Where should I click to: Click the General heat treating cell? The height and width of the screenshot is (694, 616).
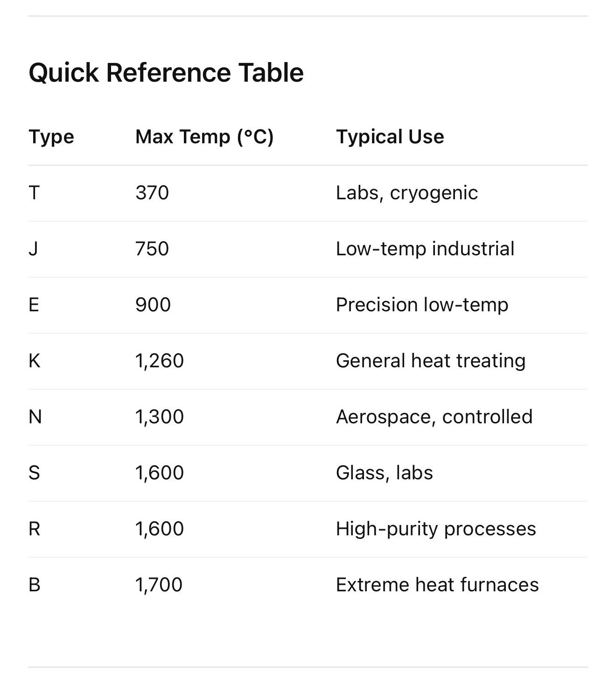(x=430, y=361)
